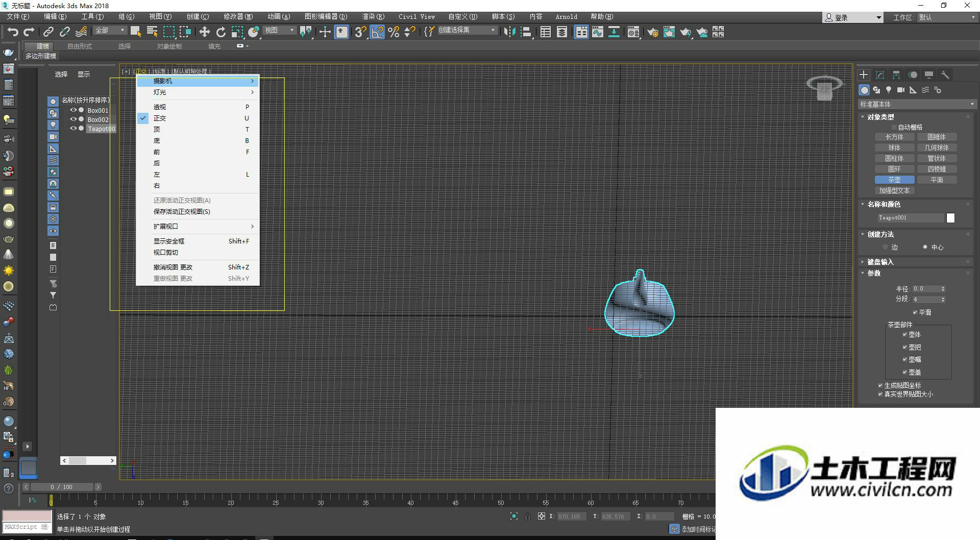Click the 长方体 object button
This screenshot has width=980, height=540.
coord(894,137)
